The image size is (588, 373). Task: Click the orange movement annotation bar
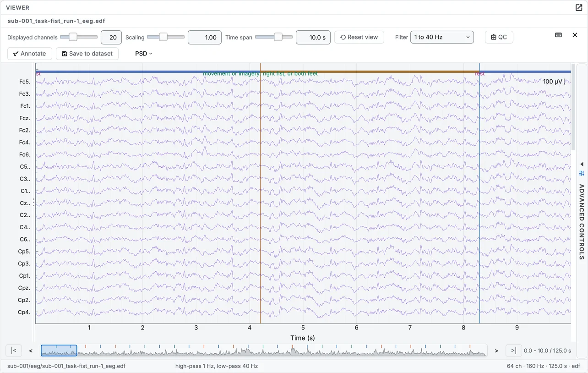point(370,71)
